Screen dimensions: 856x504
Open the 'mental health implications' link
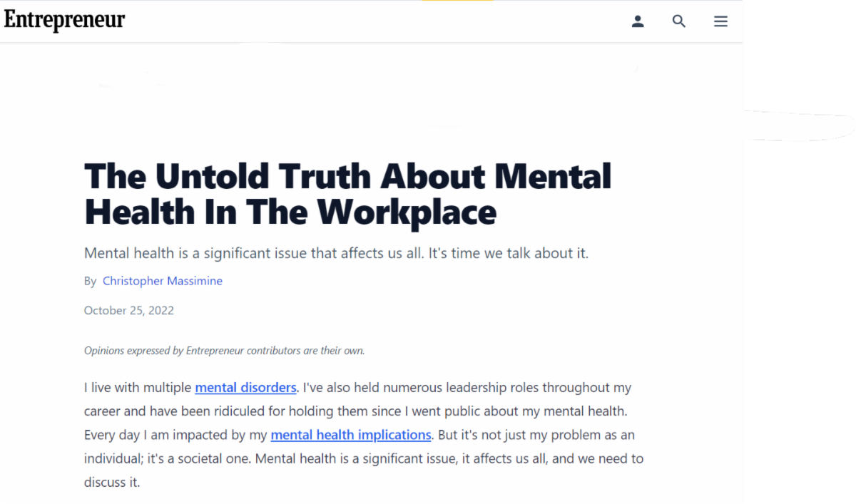pos(351,435)
